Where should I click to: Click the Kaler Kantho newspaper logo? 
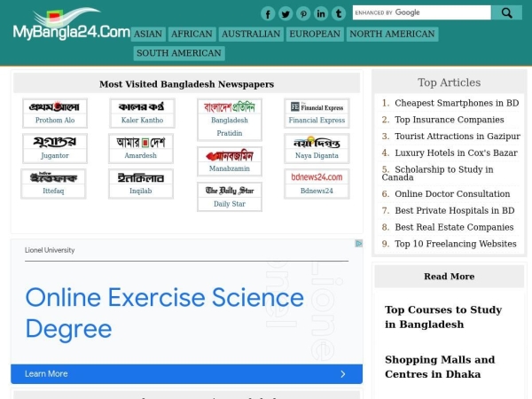click(x=142, y=107)
